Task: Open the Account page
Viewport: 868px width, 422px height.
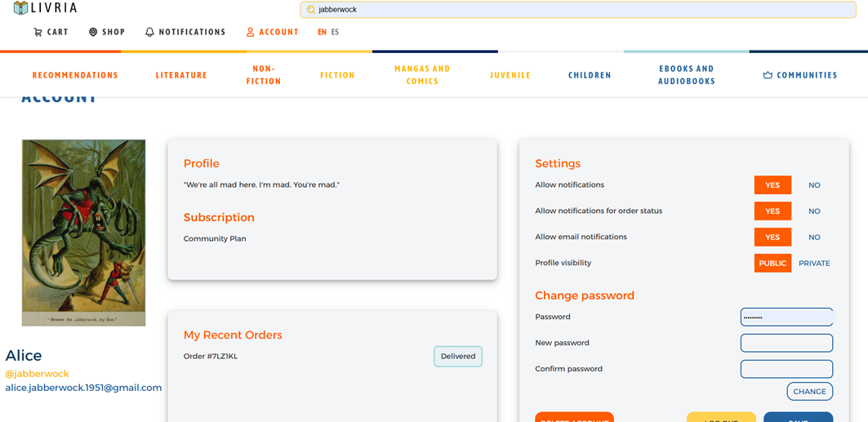Action: tap(273, 32)
